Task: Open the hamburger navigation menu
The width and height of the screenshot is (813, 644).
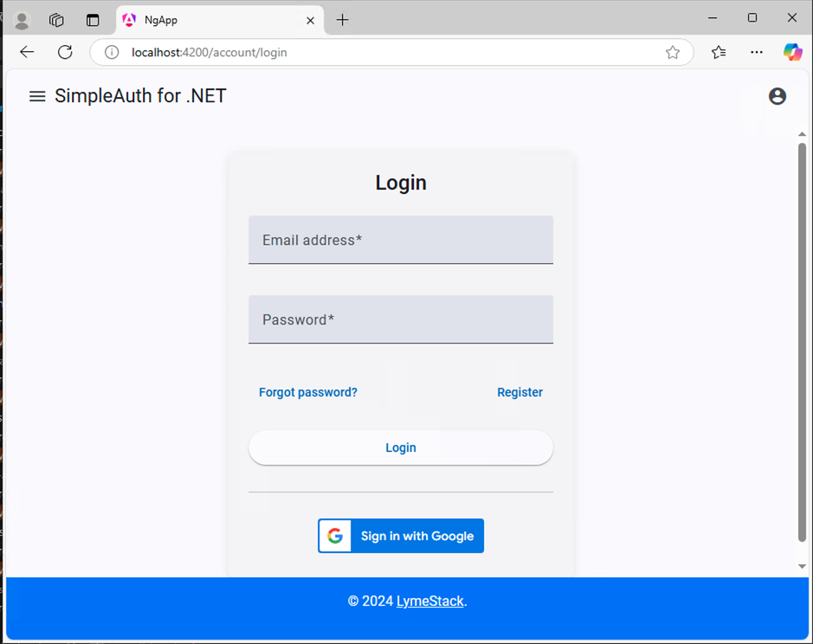Action: [x=37, y=96]
